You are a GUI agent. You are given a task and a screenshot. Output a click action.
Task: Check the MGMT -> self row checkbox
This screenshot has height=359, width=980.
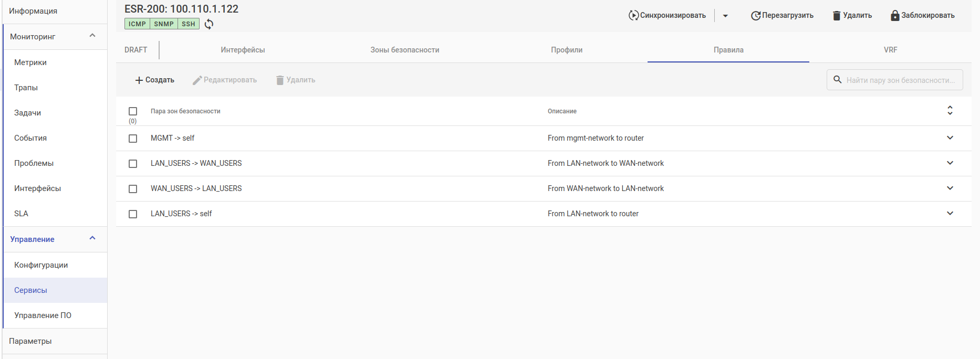133,139
